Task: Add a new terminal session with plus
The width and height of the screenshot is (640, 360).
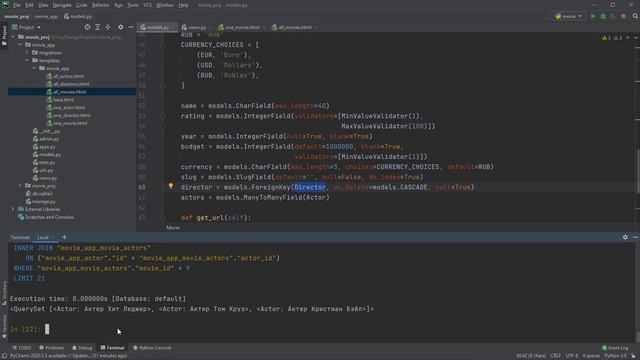Action: pos(64,237)
